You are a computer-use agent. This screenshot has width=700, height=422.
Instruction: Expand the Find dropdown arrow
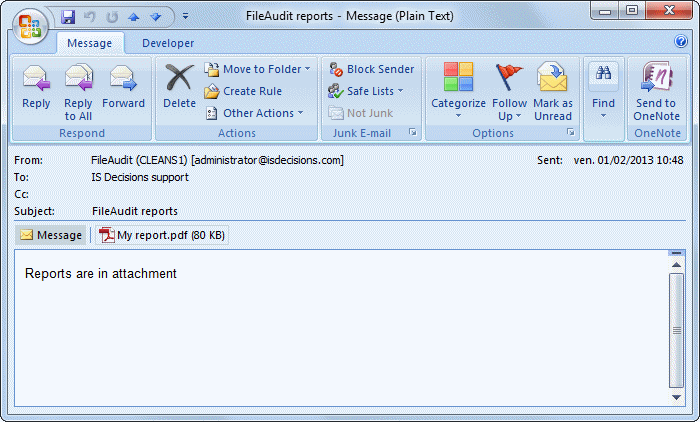pyautogui.click(x=603, y=116)
